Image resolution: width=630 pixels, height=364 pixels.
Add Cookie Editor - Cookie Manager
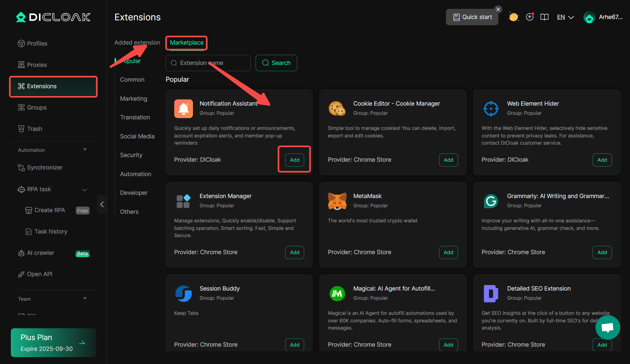coord(448,160)
